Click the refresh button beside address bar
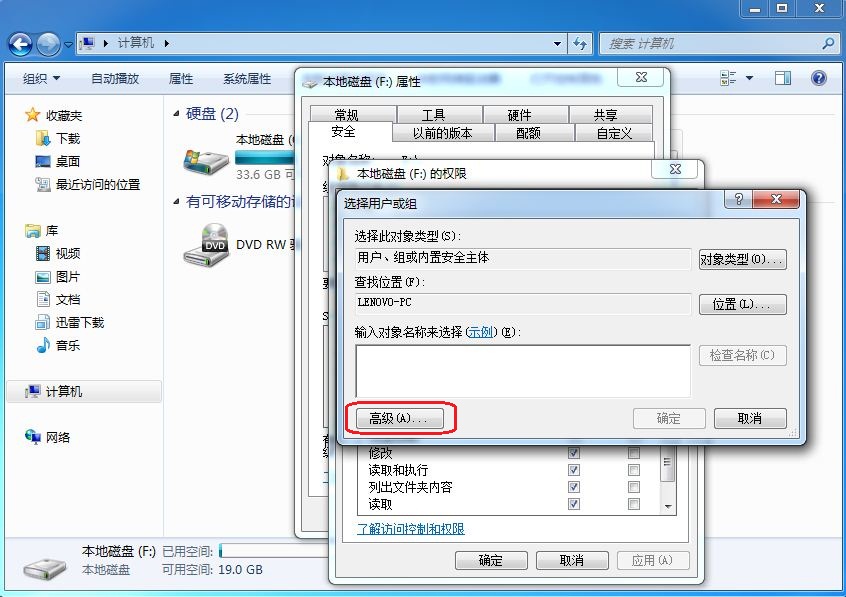Image resolution: width=846 pixels, height=597 pixels. click(x=581, y=44)
